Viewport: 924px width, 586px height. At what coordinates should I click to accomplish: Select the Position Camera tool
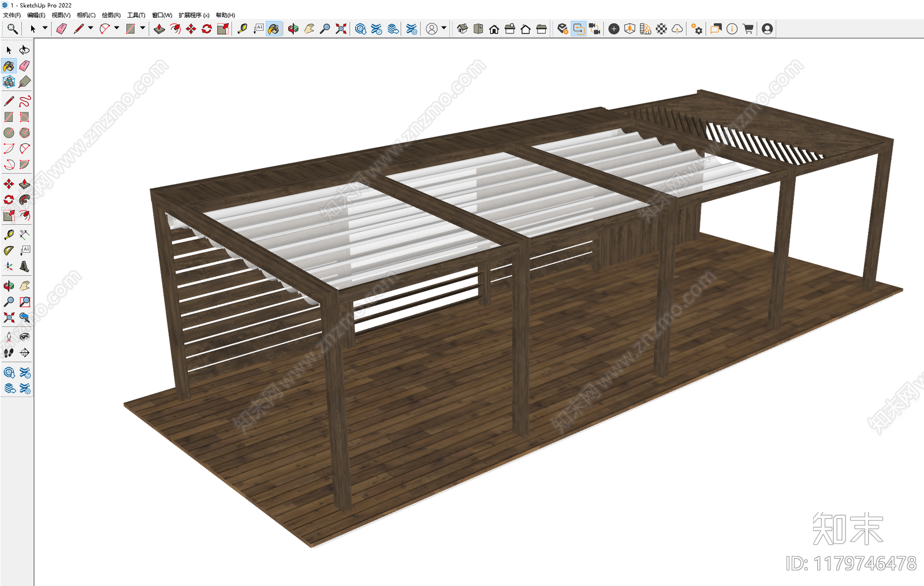coord(9,337)
